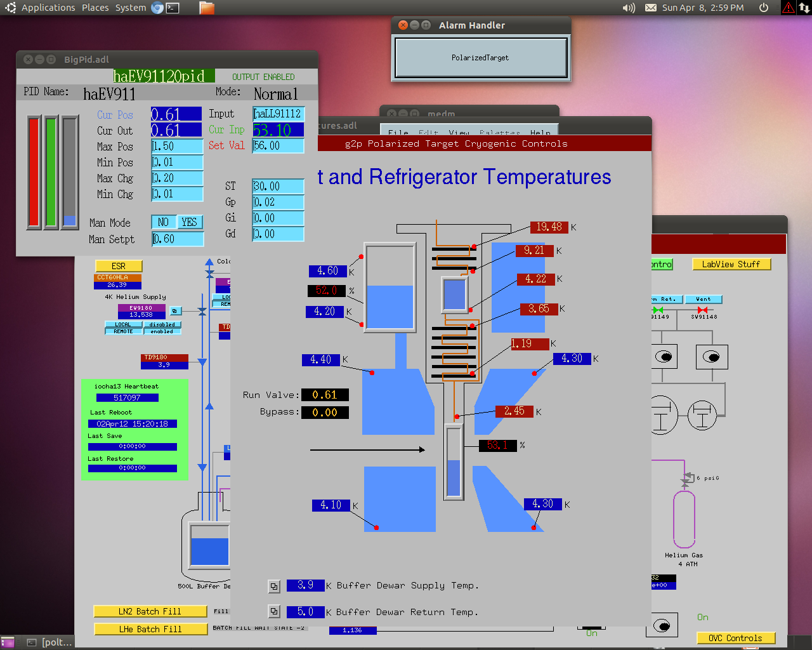Click the red position bar in BigPid
The height and width of the screenshot is (650, 812).
34,171
